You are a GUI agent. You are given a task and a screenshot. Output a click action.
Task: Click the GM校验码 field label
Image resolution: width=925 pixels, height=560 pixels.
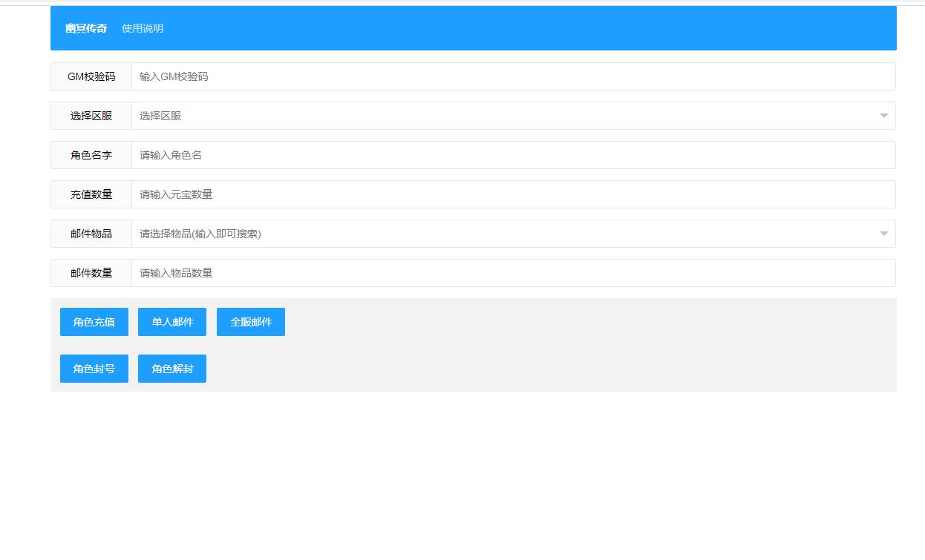pos(91,76)
